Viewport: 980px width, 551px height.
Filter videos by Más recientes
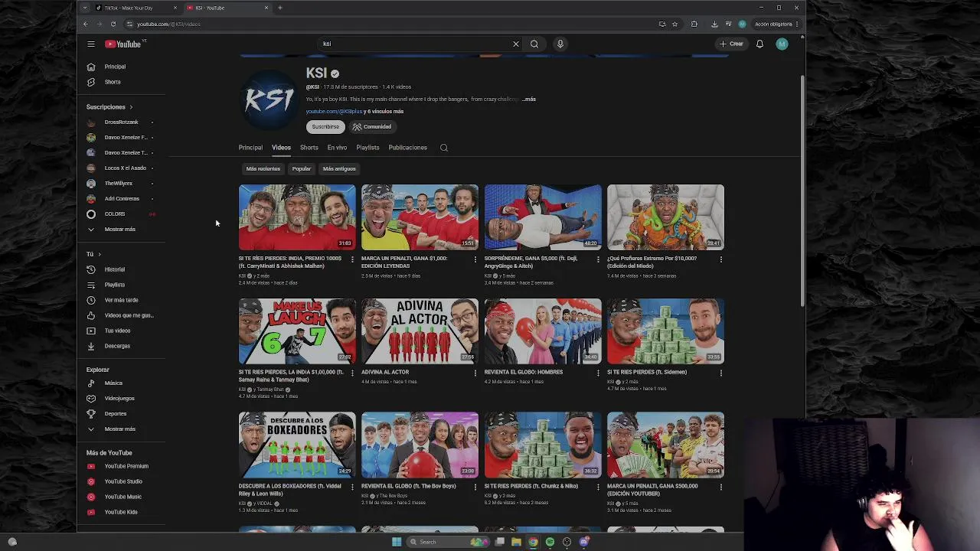[x=263, y=168]
